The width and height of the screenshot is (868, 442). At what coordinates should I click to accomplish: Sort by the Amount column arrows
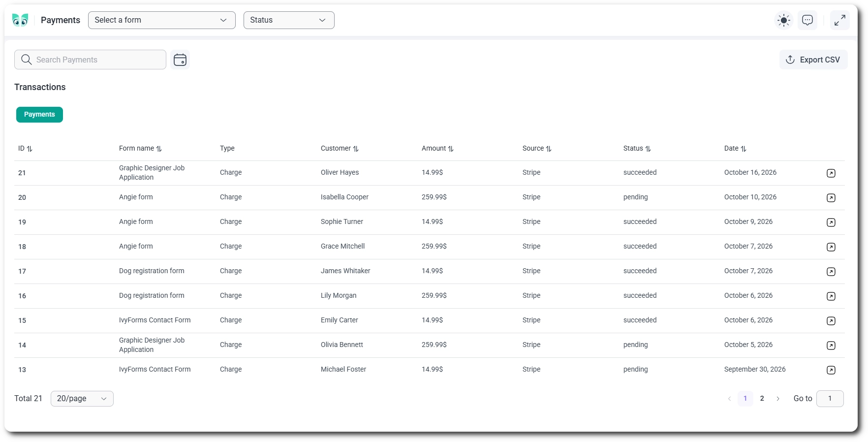(x=451, y=149)
